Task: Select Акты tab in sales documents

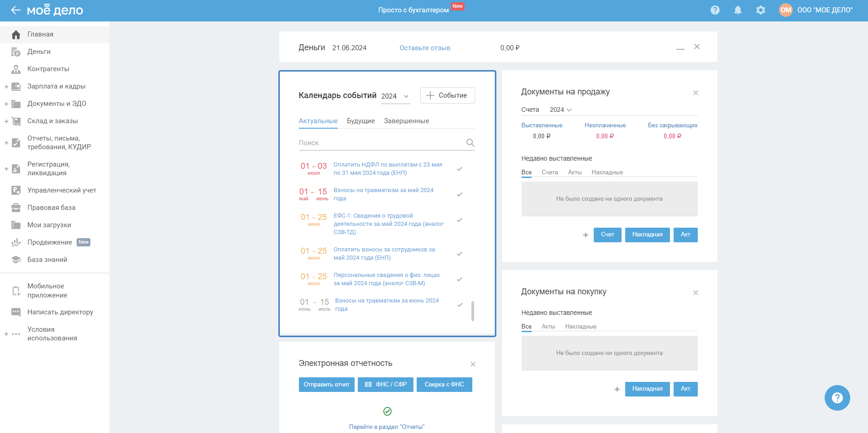Action: point(575,172)
